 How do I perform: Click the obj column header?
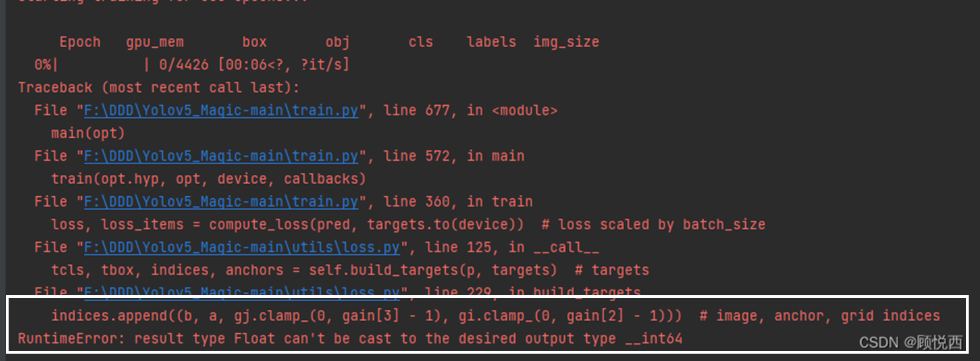coord(337,42)
